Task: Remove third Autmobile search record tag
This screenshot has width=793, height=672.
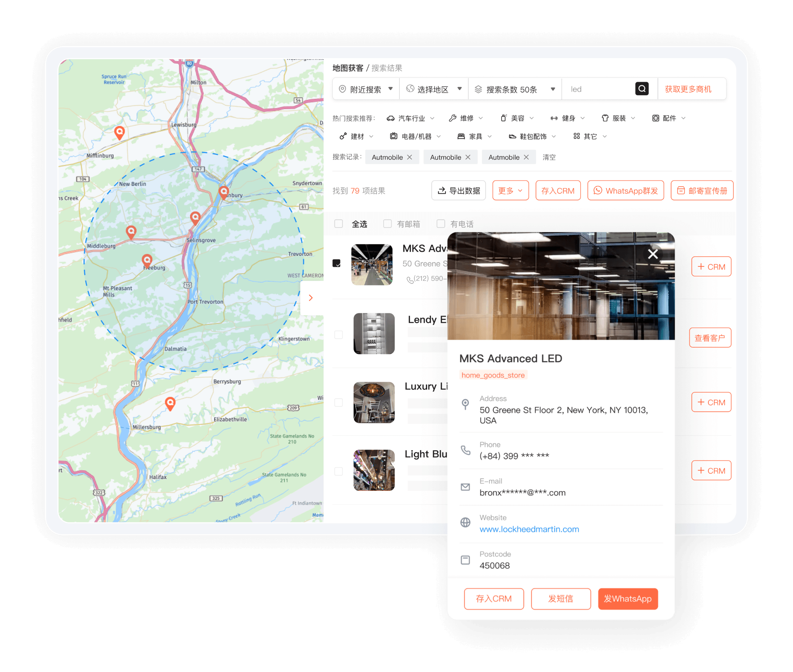Action: 526,157
